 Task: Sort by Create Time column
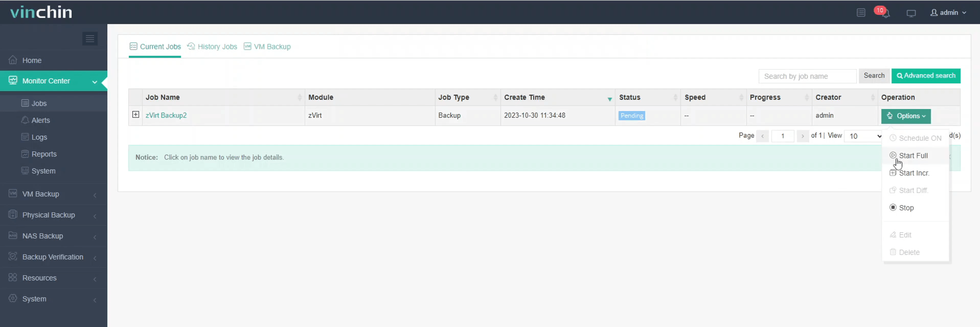click(558, 97)
